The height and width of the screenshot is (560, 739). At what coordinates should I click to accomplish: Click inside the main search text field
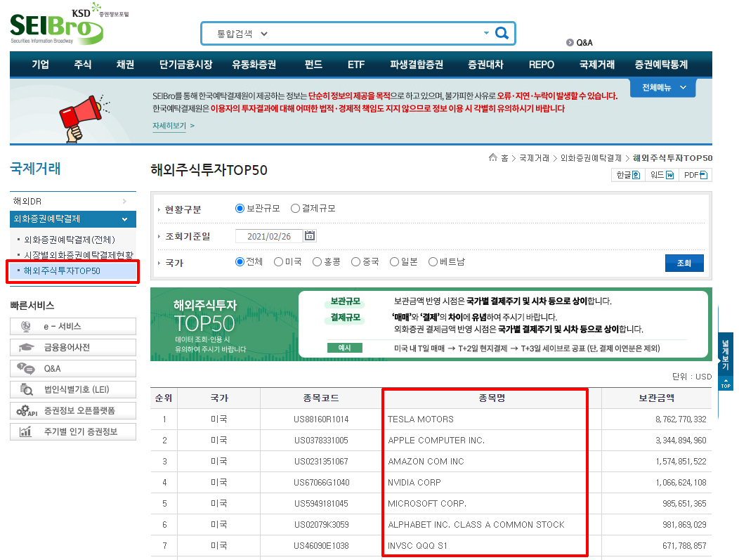[376, 34]
